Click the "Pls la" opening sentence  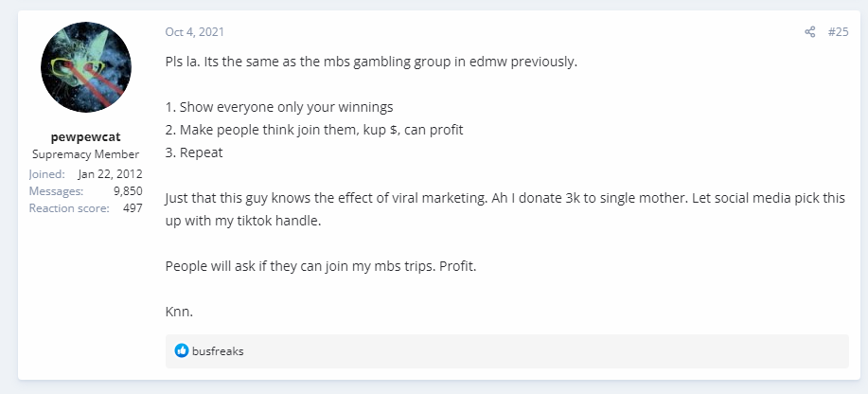pyautogui.click(x=371, y=62)
